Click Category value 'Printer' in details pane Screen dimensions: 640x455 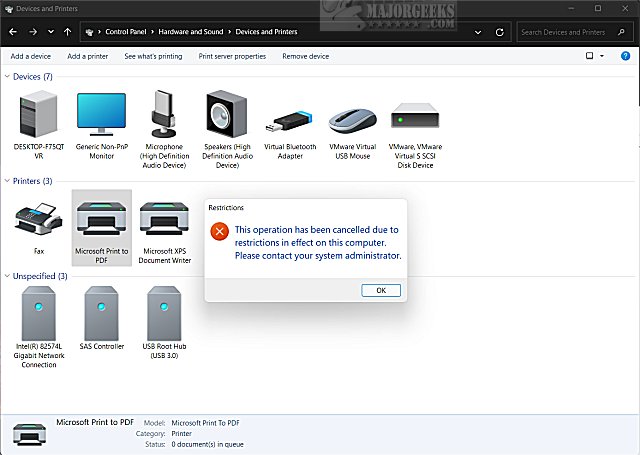coord(182,434)
